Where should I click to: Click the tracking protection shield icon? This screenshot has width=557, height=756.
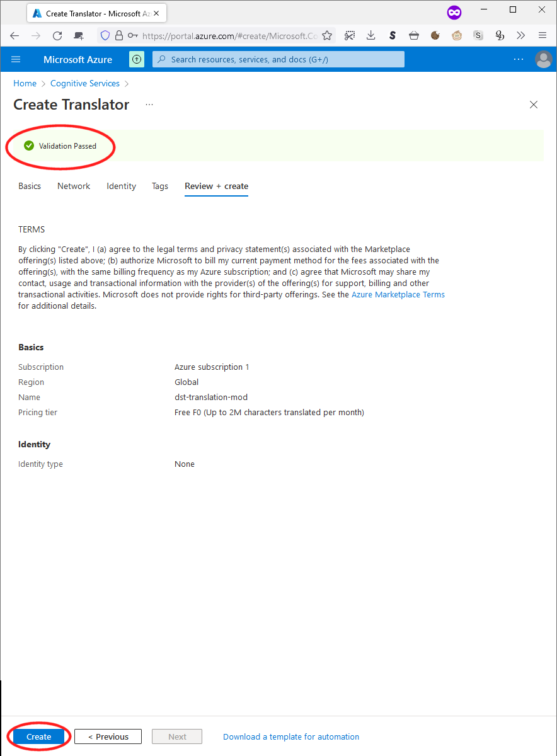(x=105, y=36)
